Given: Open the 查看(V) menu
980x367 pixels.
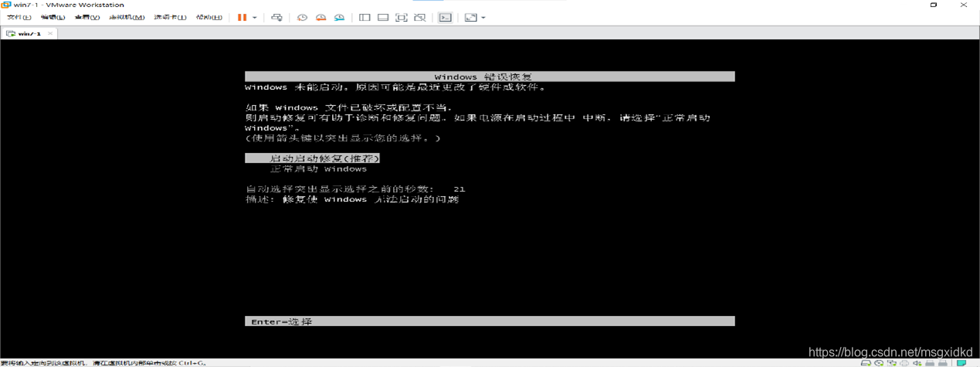Looking at the screenshot, I should [86, 17].
